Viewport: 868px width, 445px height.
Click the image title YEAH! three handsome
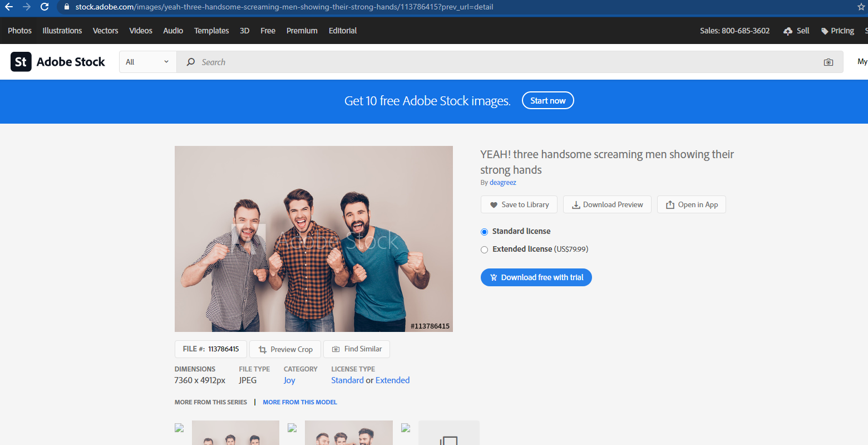(x=607, y=162)
